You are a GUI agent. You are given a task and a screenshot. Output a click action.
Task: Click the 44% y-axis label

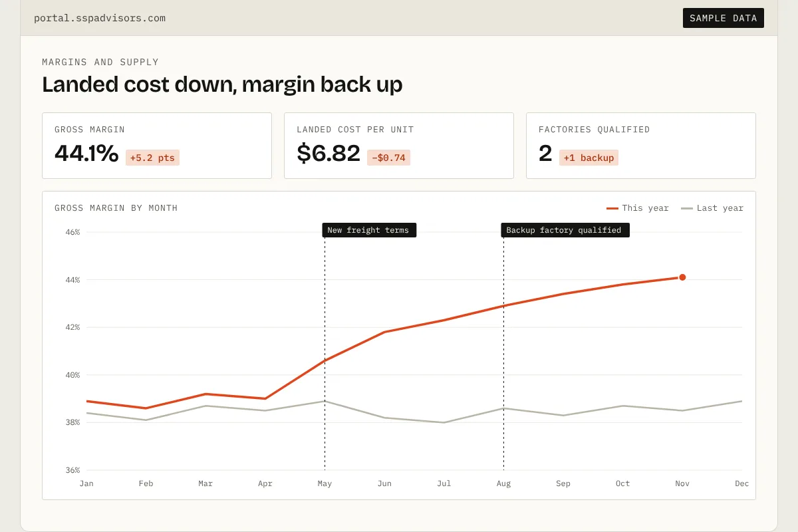coord(72,280)
